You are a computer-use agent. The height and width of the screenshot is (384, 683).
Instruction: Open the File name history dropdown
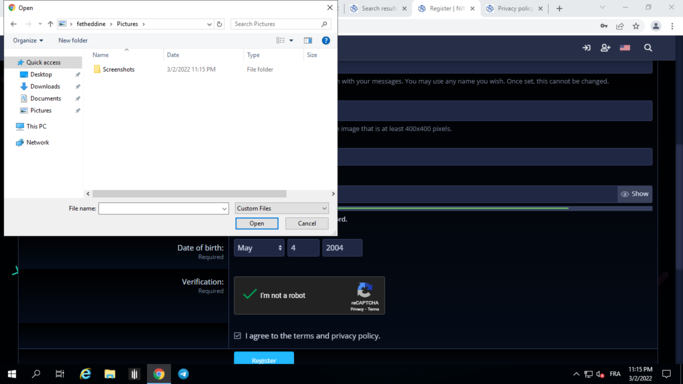pos(224,209)
